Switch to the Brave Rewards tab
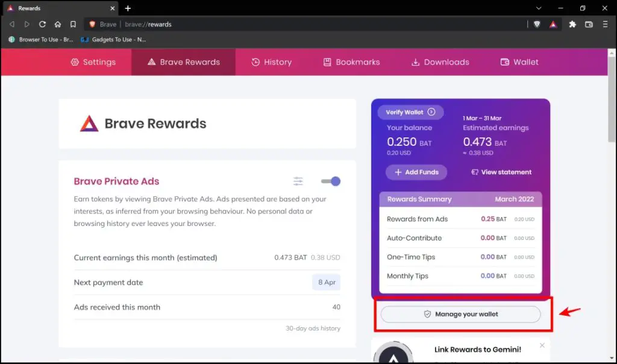The height and width of the screenshot is (364, 617). coord(184,62)
